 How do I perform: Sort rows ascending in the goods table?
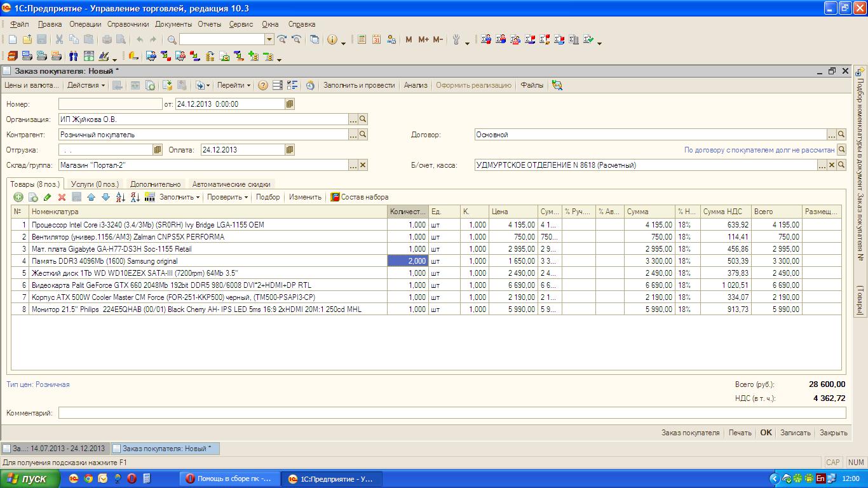121,198
